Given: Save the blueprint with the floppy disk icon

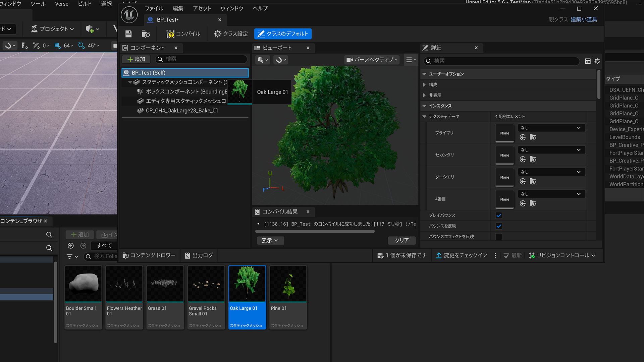Looking at the screenshot, I should [x=128, y=34].
